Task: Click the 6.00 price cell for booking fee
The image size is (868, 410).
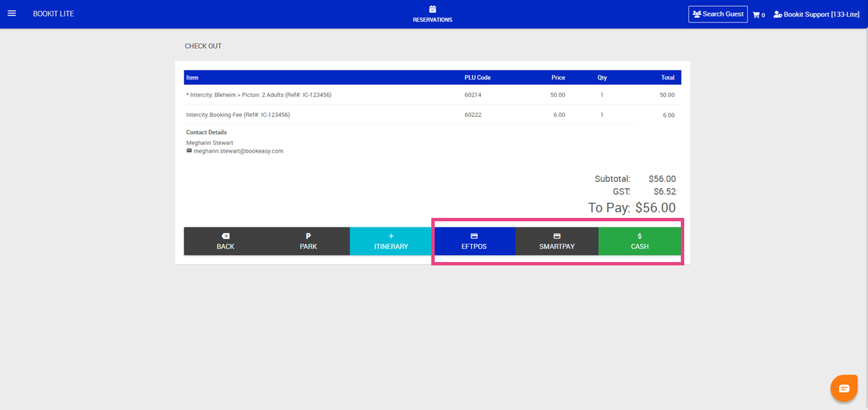Action: (559, 115)
